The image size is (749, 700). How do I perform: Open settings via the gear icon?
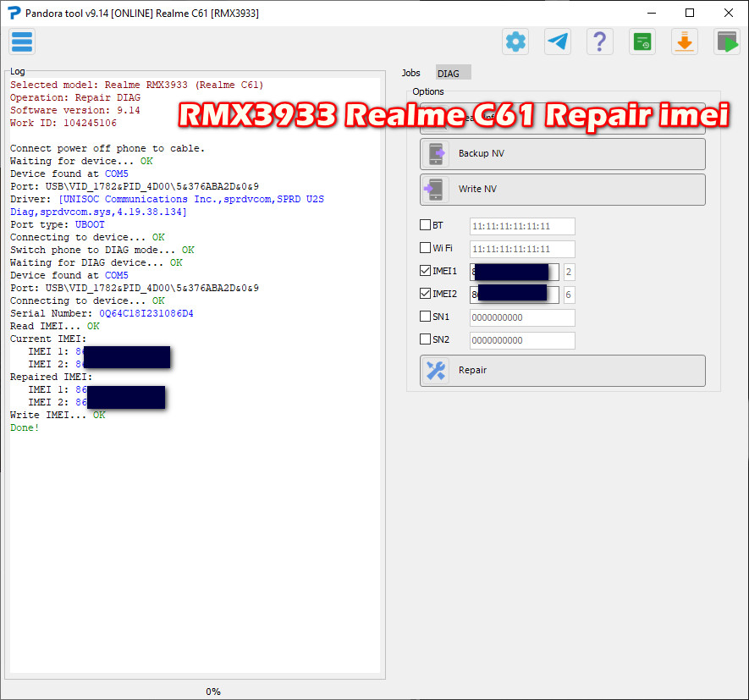[x=515, y=41]
